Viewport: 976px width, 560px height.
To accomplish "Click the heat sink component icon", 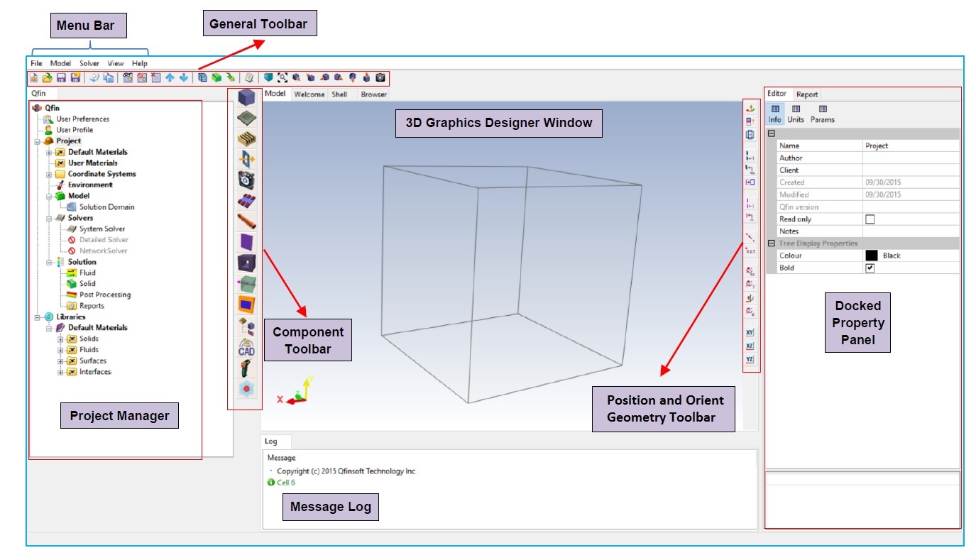I will coord(246,138).
